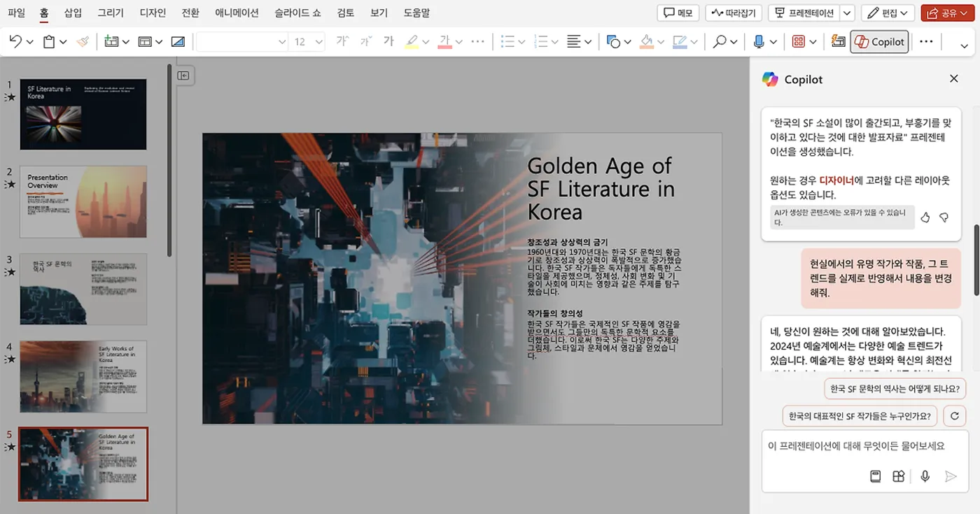The image size is (980, 514).
Task: Click the 공유 share button
Action: (948, 13)
